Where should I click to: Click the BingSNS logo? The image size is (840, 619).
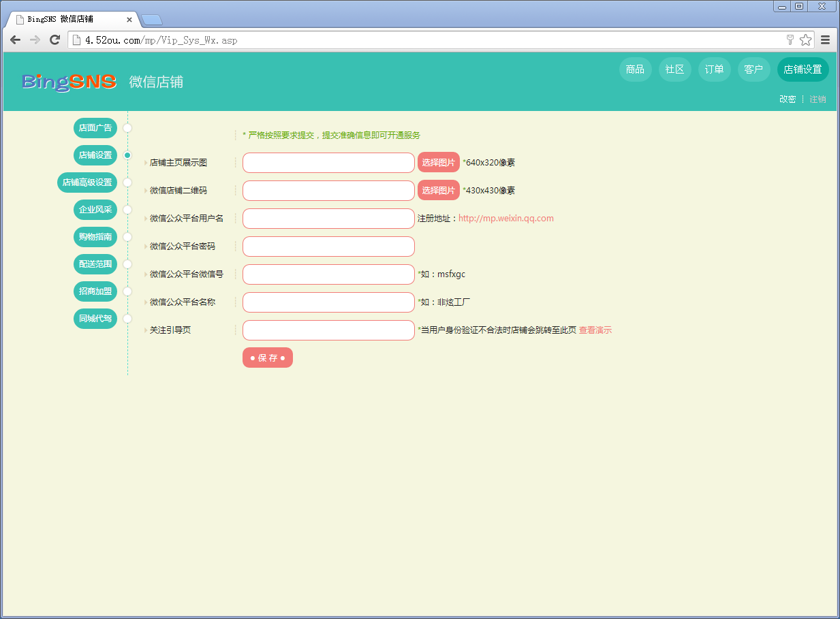69,82
